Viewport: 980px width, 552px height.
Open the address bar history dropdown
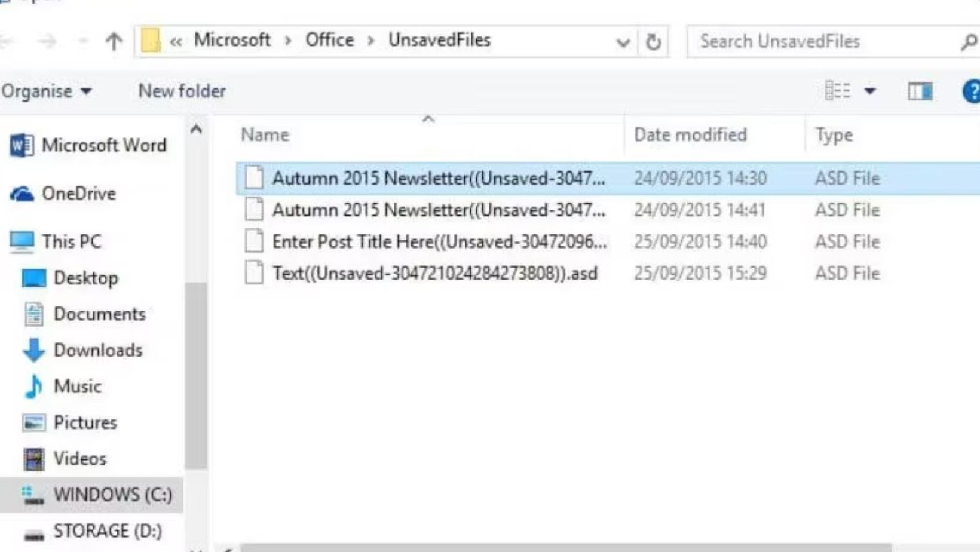click(x=623, y=42)
